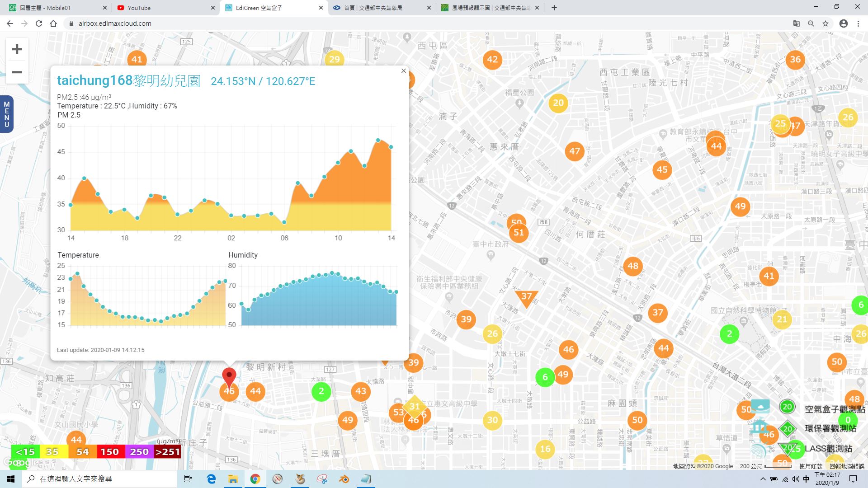Zoom out the map with minus button
Viewport: 868px width, 488px height.
click(x=17, y=72)
